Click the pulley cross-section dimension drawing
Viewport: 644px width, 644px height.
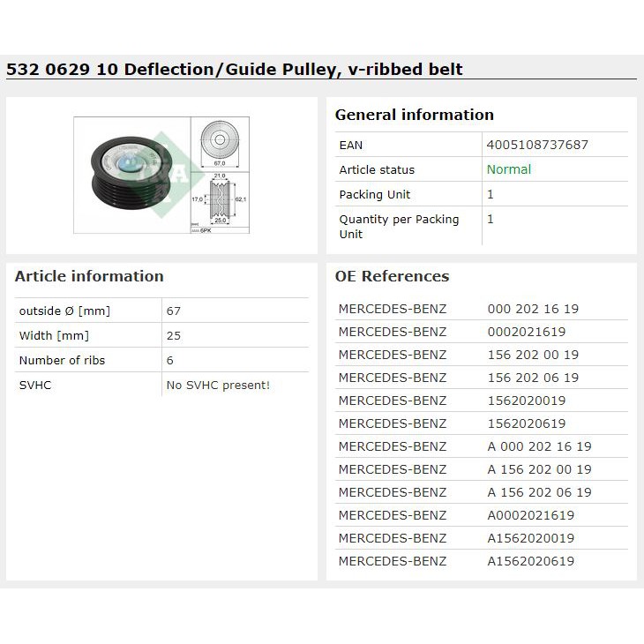tap(220, 199)
